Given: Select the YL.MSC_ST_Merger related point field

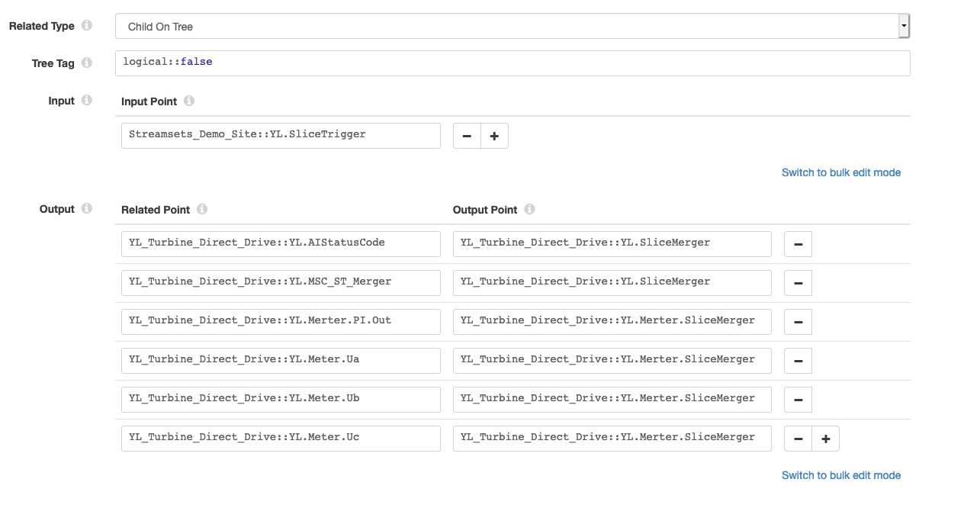Looking at the screenshot, I should [x=280, y=282].
